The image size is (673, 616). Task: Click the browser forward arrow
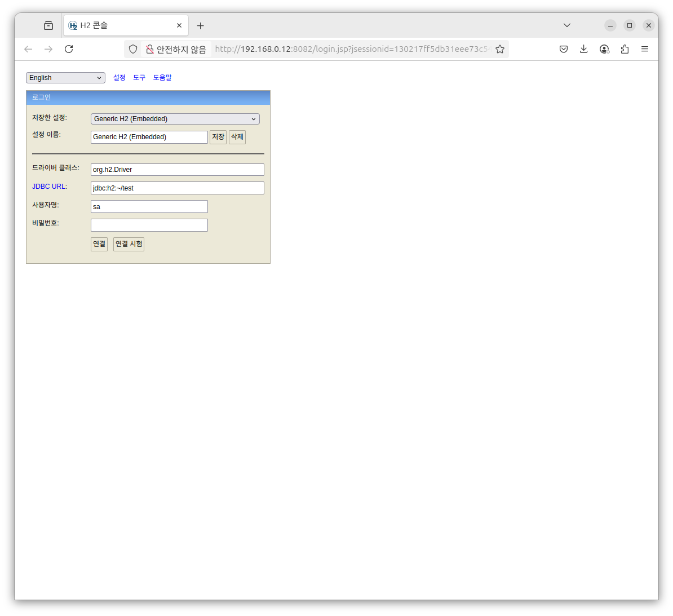pyautogui.click(x=48, y=49)
